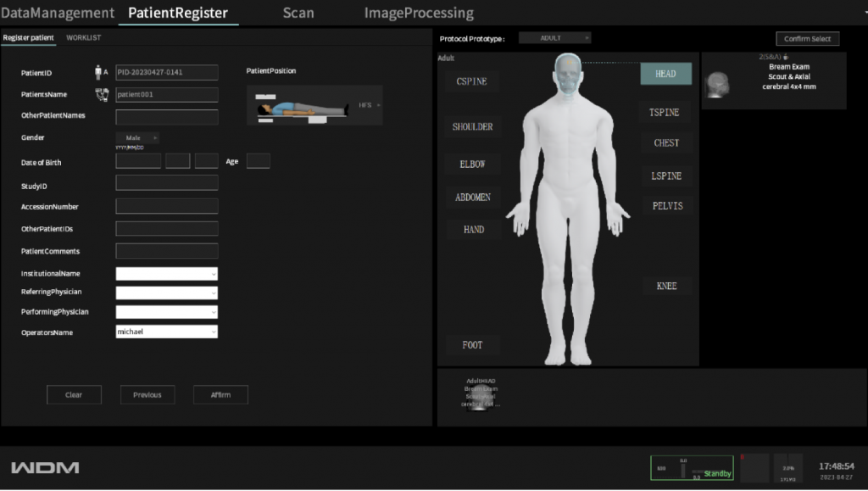The image size is (868, 491).
Task: Select the TSPINE body part button
Action: tap(665, 113)
